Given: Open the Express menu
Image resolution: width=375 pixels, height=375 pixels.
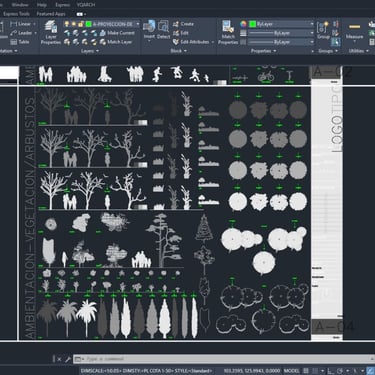Looking at the screenshot, I should pyautogui.click(x=62, y=5).
